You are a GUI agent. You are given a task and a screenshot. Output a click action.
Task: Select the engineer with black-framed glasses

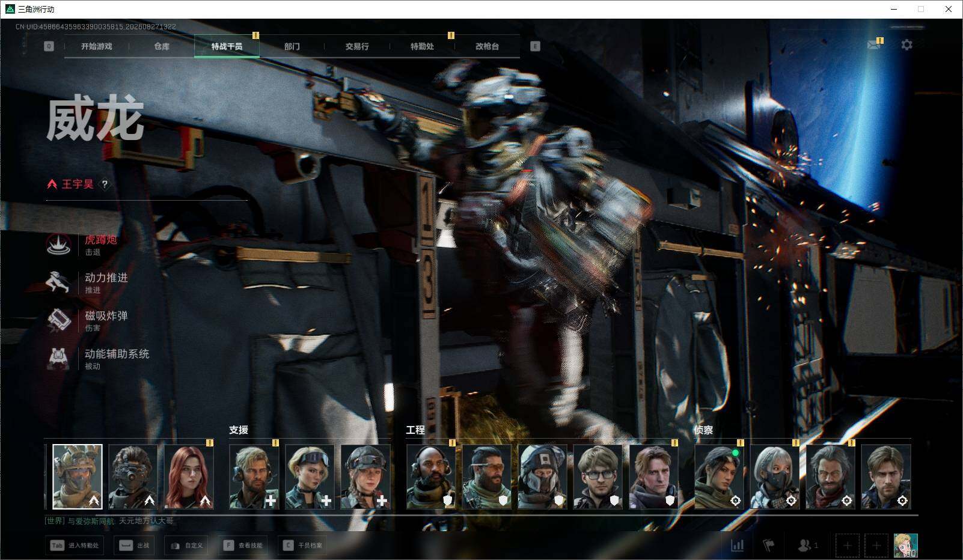point(598,476)
